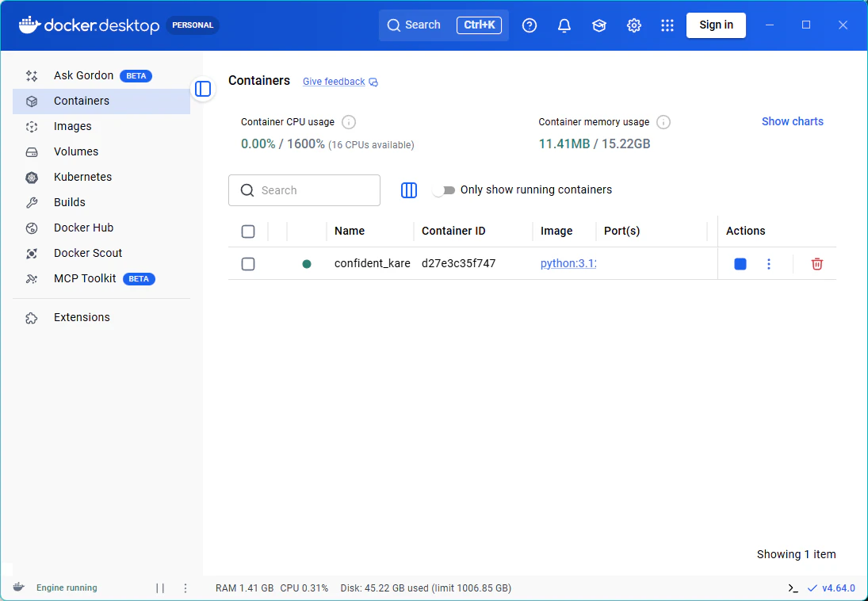868x601 pixels.
Task: Check the select-all containers checkbox in header
Action: click(248, 231)
